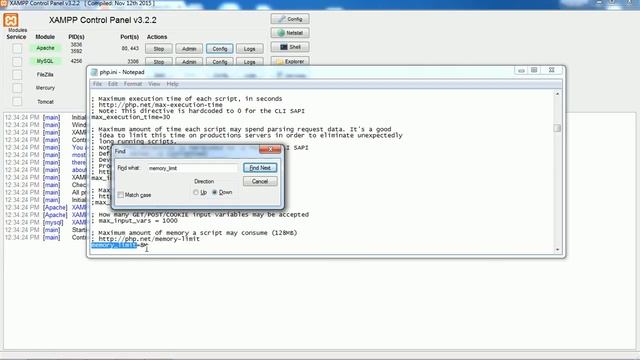Click the Find what input field

[192, 168]
